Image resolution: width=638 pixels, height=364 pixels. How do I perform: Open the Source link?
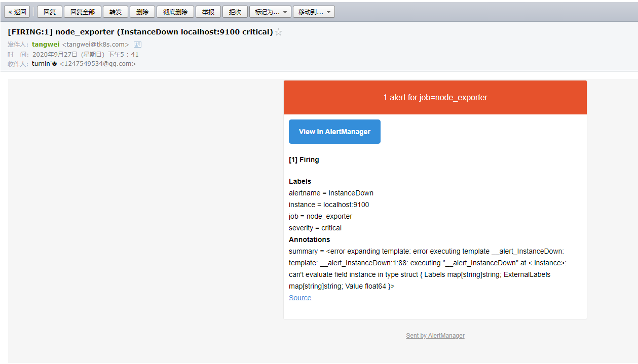point(300,298)
